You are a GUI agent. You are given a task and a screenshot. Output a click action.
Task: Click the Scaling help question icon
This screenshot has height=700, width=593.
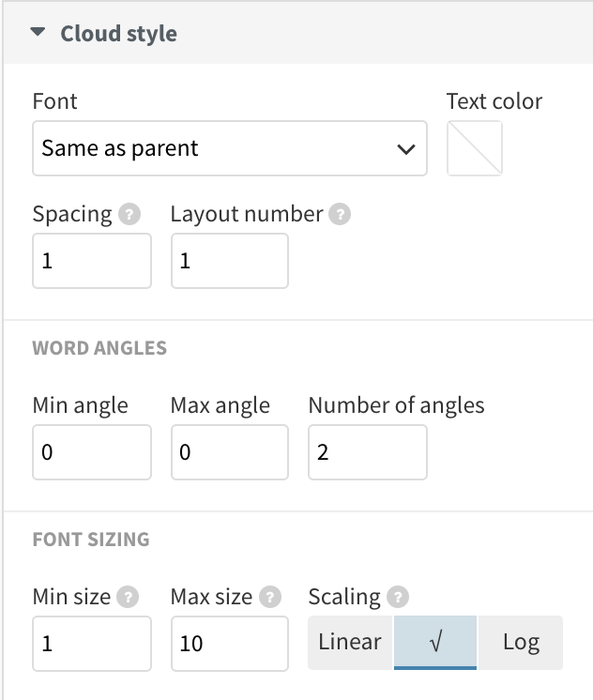pyautogui.click(x=398, y=597)
